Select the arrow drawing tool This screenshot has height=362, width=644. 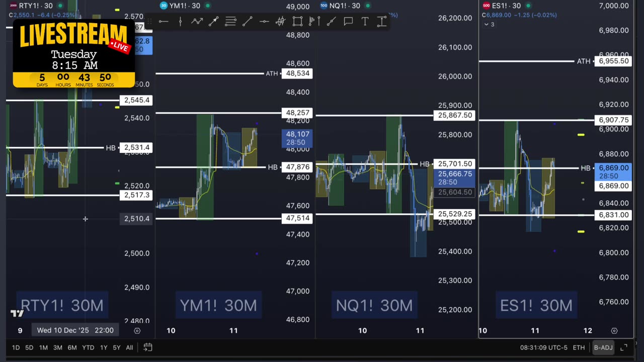point(214,21)
